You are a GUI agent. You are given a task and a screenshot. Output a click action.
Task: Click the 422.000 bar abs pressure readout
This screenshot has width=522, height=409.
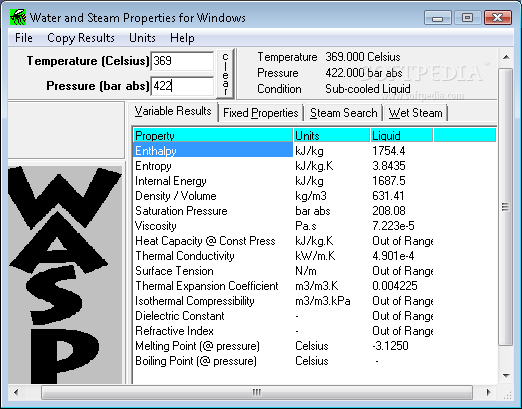[x=364, y=73]
